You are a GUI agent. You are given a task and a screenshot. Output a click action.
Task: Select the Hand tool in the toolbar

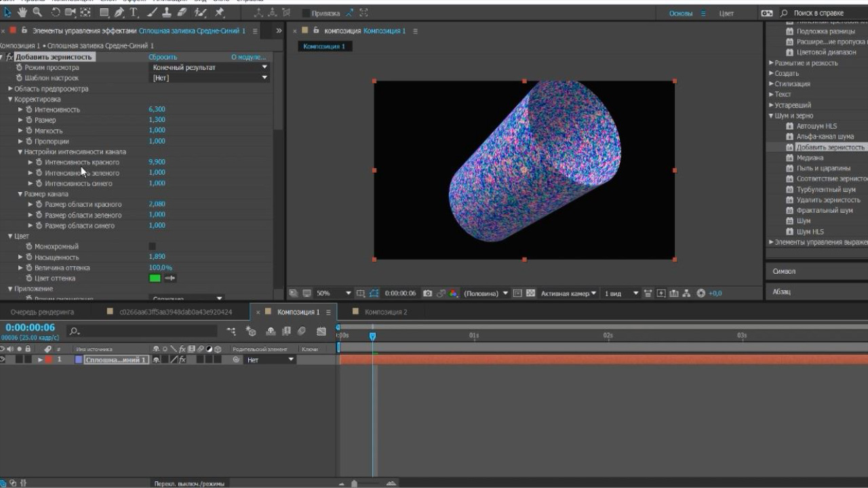pyautogui.click(x=22, y=13)
